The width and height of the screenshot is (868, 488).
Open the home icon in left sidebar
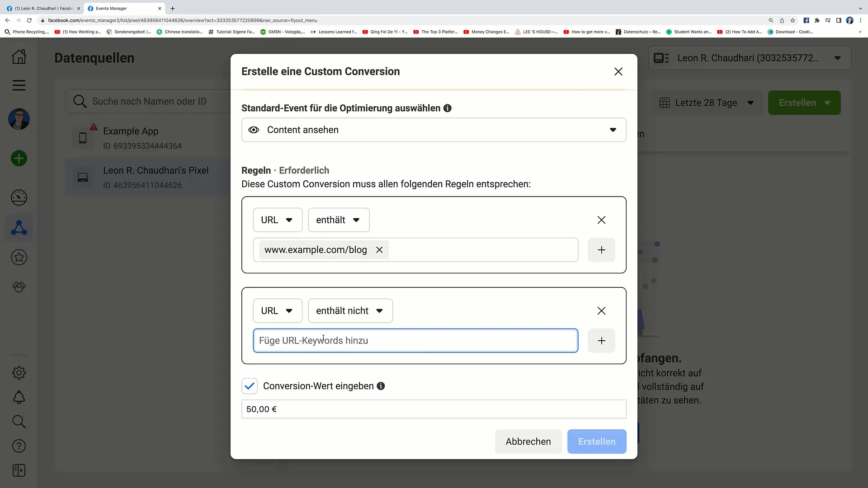[x=19, y=57]
